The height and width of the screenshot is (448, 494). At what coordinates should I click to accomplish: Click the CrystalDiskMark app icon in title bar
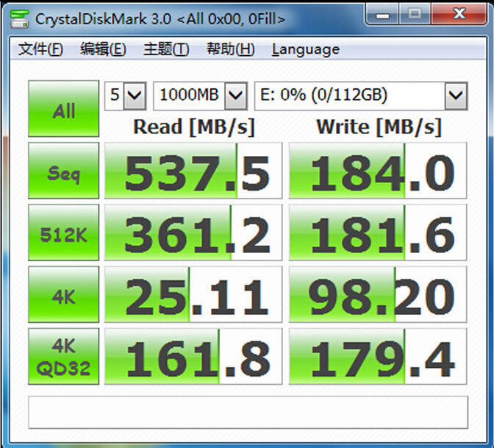(x=20, y=19)
